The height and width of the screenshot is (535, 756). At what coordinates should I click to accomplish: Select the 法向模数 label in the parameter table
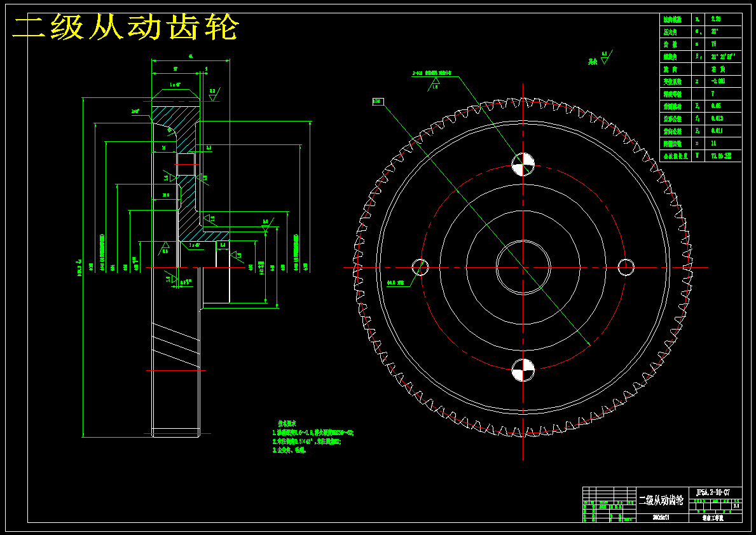click(673, 20)
